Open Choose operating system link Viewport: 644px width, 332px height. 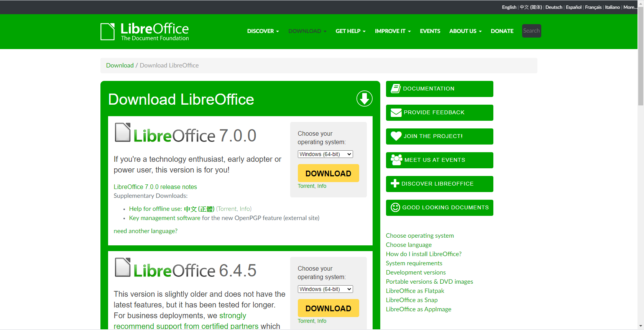(420, 236)
